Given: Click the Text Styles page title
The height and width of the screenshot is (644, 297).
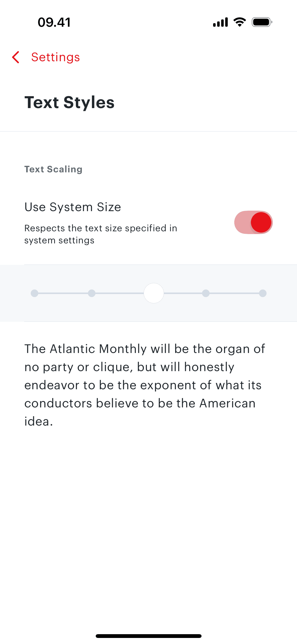Looking at the screenshot, I should (x=69, y=102).
